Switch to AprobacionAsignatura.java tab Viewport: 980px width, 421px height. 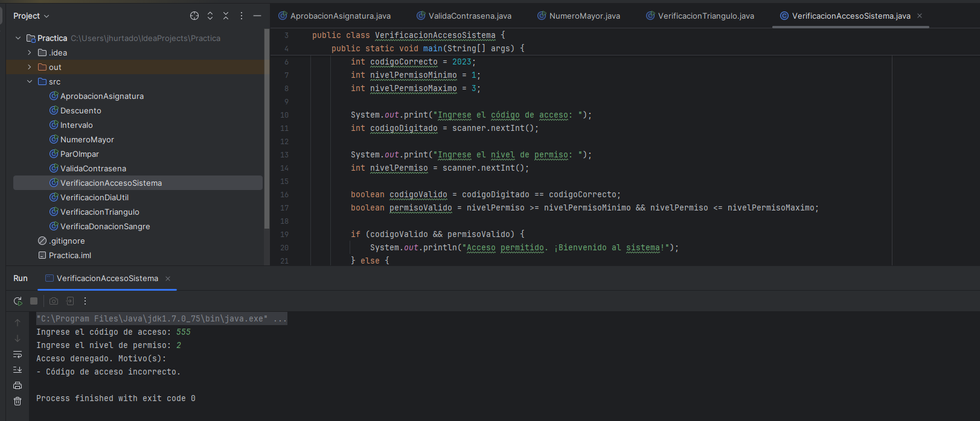(335, 16)
